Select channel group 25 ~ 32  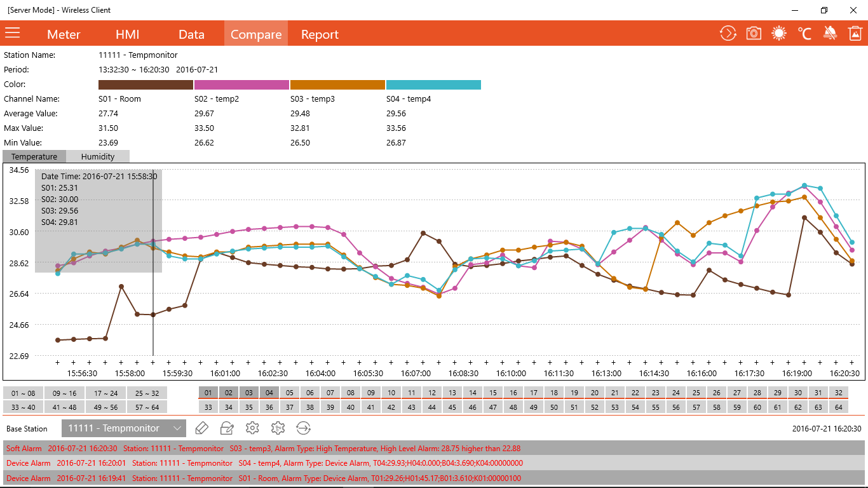click(147, 393)
